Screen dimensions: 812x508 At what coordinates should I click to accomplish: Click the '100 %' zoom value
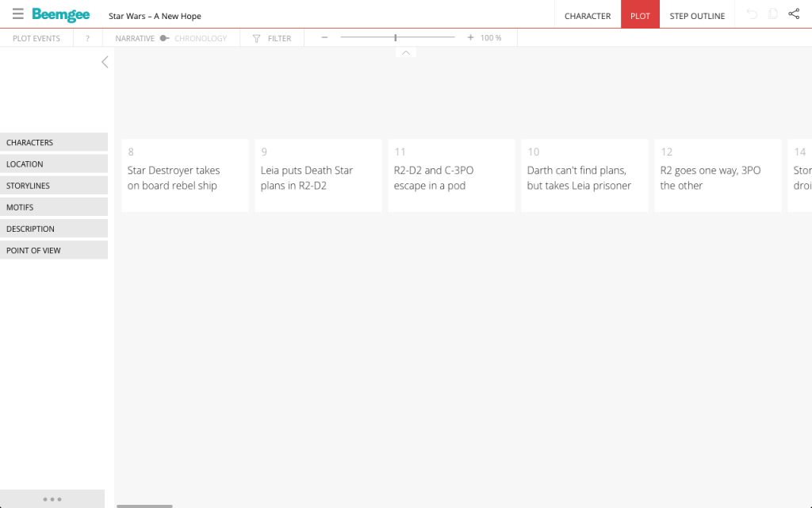[491, 38]
